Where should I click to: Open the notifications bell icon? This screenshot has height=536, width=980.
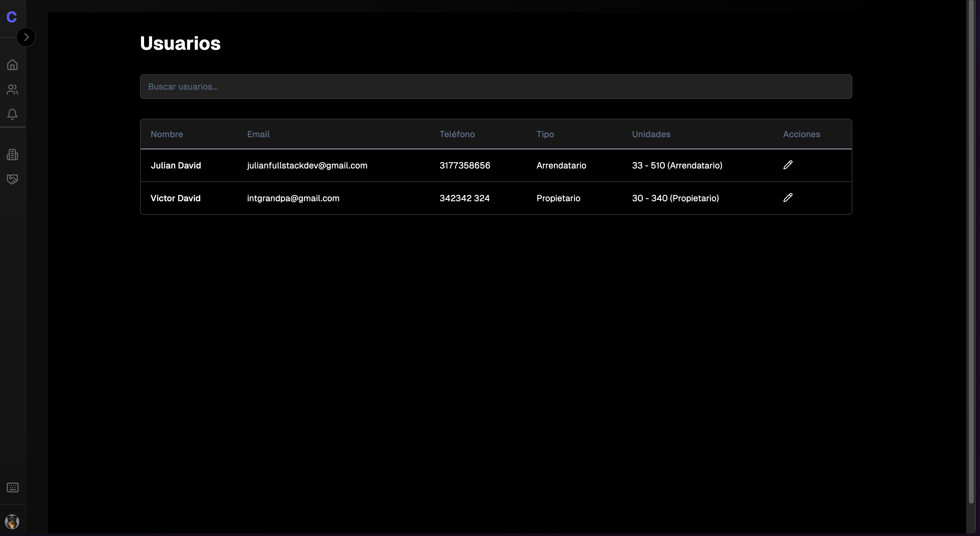(x=13, y=114)
